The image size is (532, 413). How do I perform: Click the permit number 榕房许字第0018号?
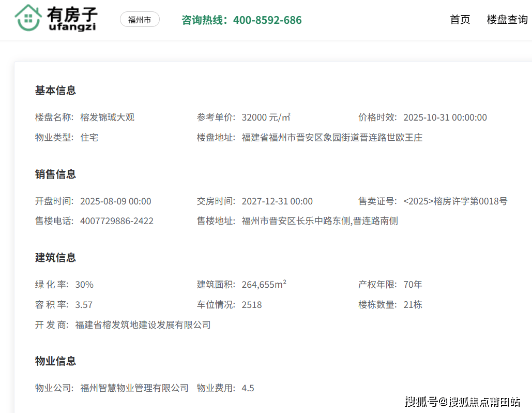tap(455, 201)
